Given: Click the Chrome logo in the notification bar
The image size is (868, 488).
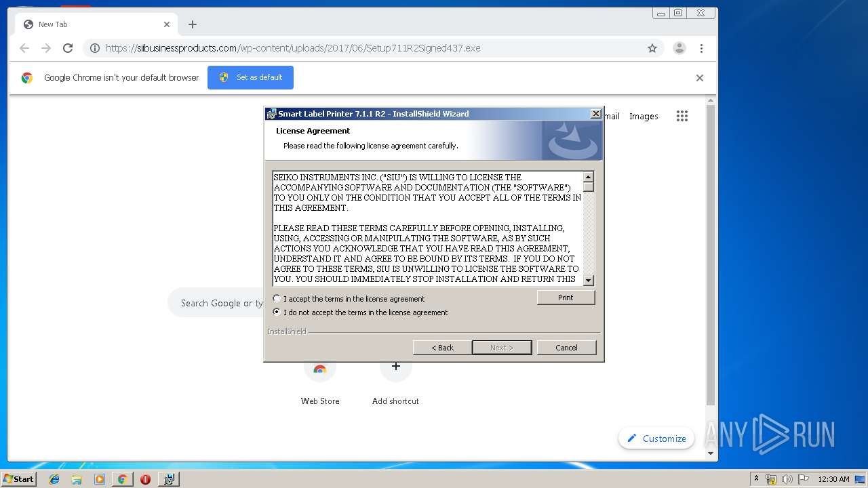Looking at the screenshot, I should 27,78.
